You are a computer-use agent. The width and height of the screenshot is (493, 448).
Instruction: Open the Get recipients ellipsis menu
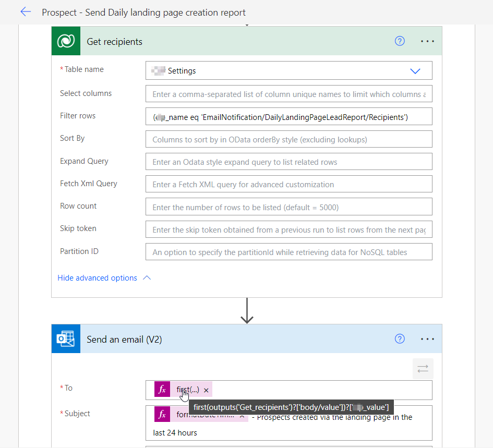click(x=427, y=41)
